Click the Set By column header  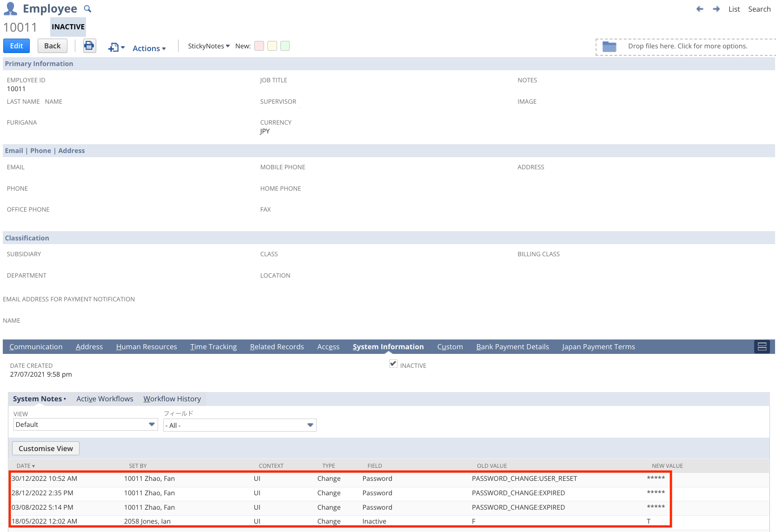click(138, 466)
